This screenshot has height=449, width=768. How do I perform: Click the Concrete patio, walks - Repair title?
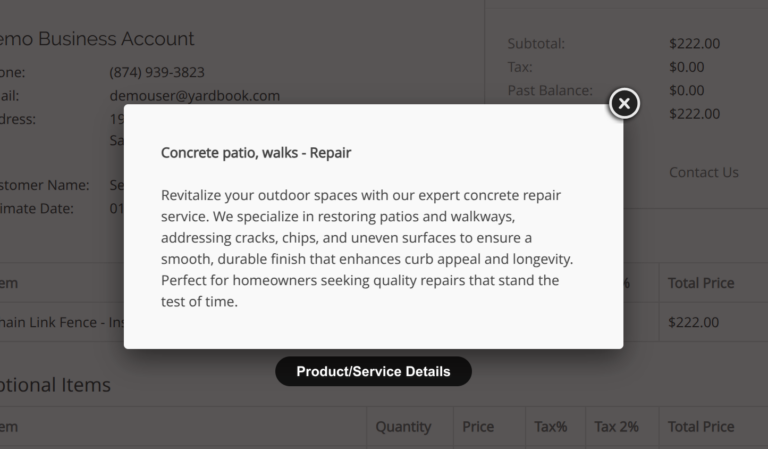tap(256, 153)
